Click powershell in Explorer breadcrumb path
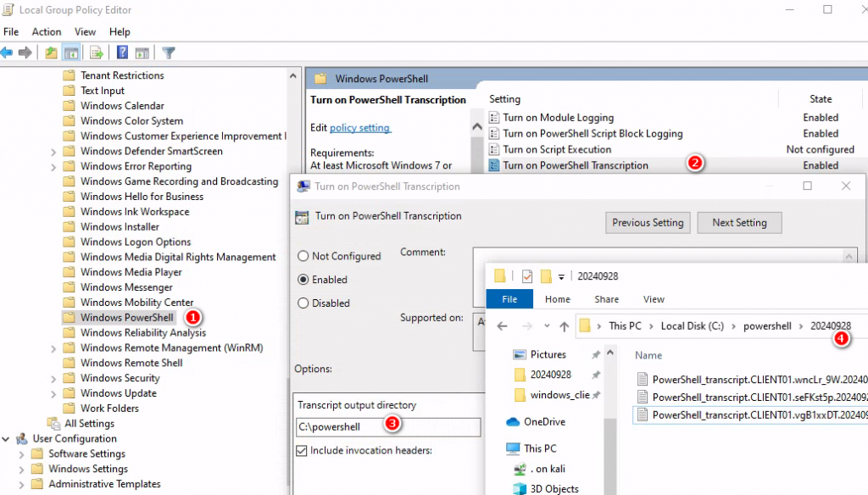Image resolution: width=868 pixels, height=495 pixels. 767,326
